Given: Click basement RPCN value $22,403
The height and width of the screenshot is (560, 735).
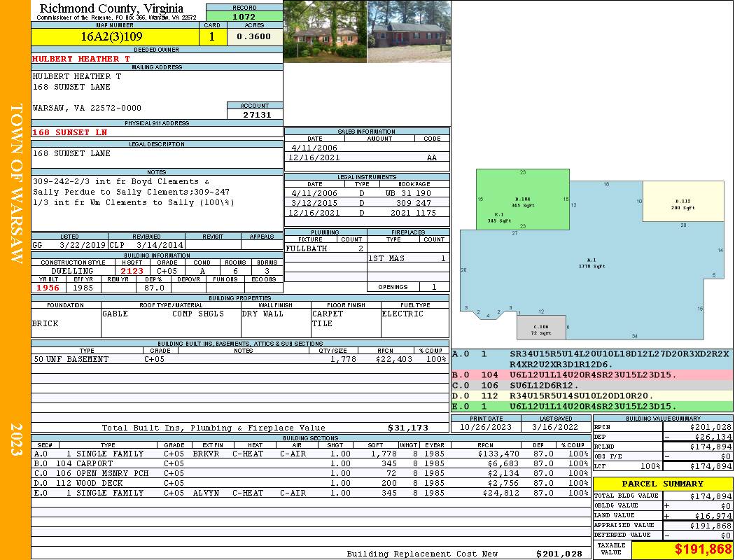Looking at the screenshot, I should coord(394,359).
